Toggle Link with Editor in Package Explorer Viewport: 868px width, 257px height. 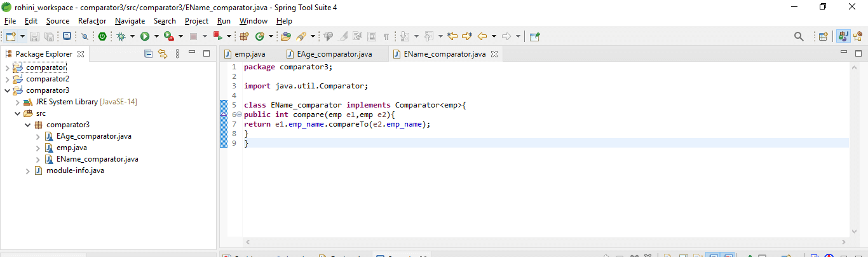(162, 54)
